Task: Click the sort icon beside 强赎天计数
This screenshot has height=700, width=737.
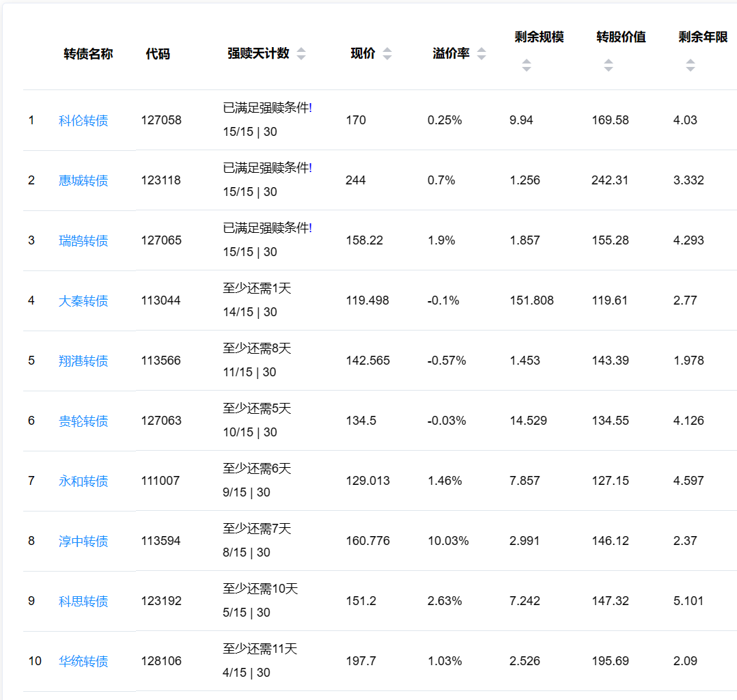Action: [x=301, y=54]
